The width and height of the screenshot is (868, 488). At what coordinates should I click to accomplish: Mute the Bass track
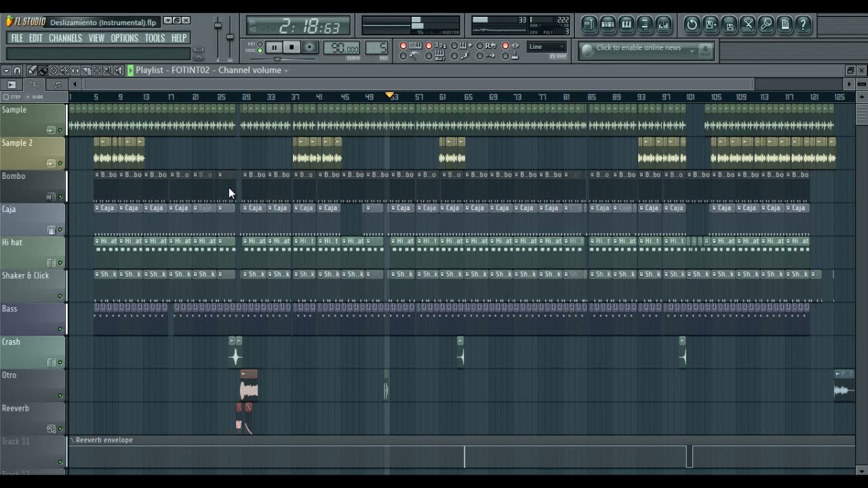coord(60,329)
